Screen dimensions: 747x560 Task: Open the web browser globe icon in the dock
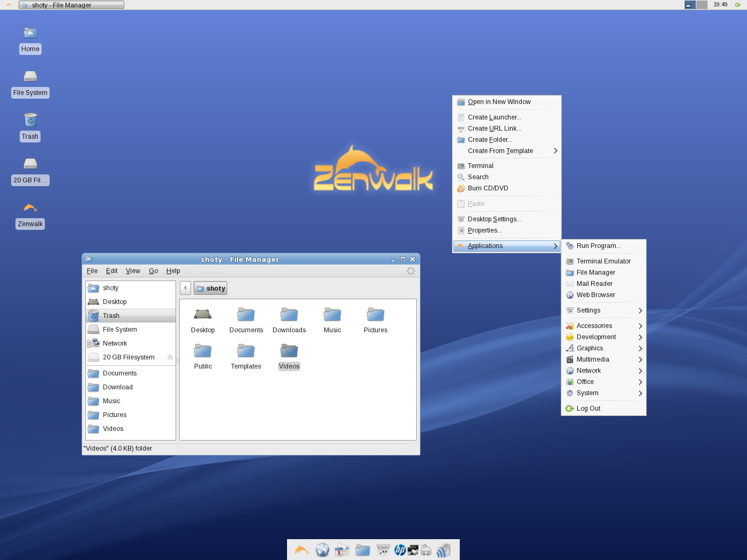click(322, 549)
